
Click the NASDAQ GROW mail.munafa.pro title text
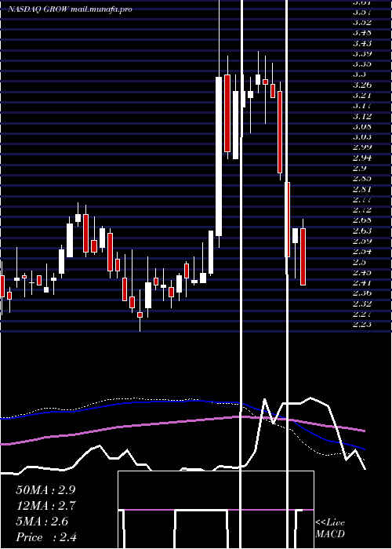pos(70,9)
